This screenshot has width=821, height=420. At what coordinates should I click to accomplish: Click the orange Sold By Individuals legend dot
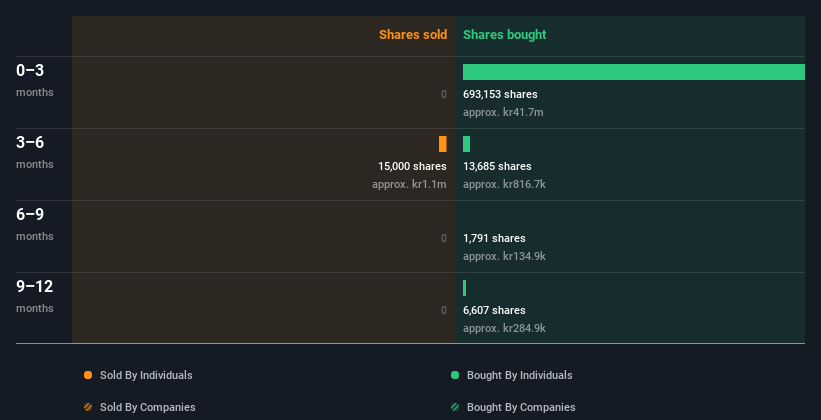[x=88, y=375]
